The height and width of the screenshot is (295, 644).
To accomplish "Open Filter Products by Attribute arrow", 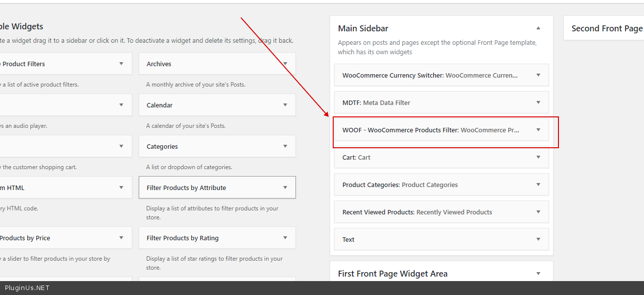I will point(285,188).
